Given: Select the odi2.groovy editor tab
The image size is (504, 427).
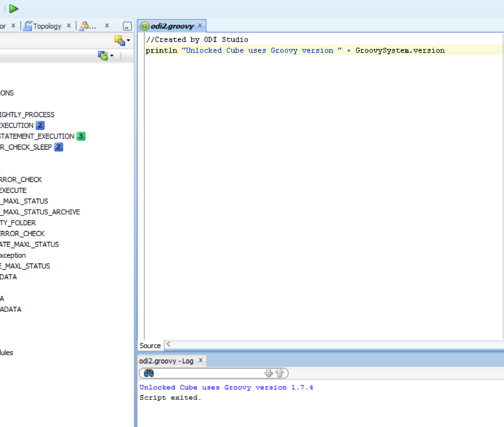Looking at the screenshot, I should tap(172, 26).
